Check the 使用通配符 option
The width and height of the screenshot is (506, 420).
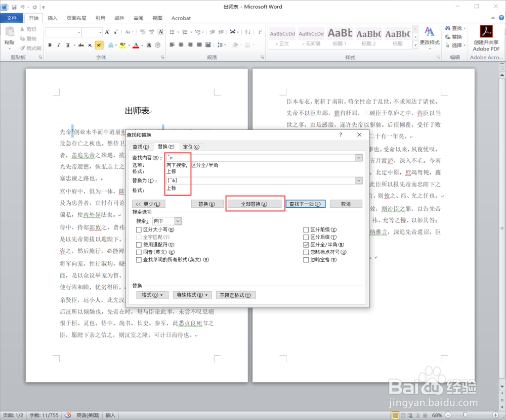[x=138, y=245]
